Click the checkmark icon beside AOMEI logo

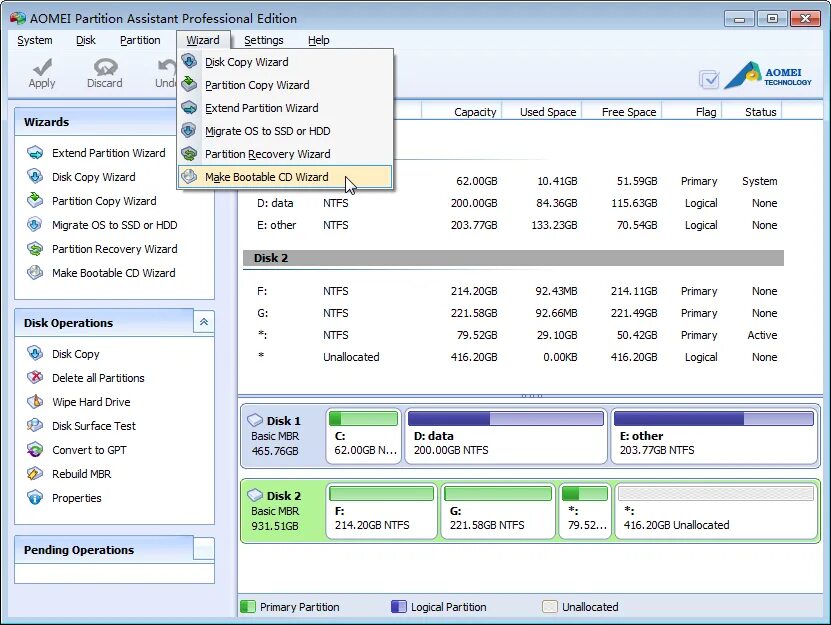click(709, 80)
